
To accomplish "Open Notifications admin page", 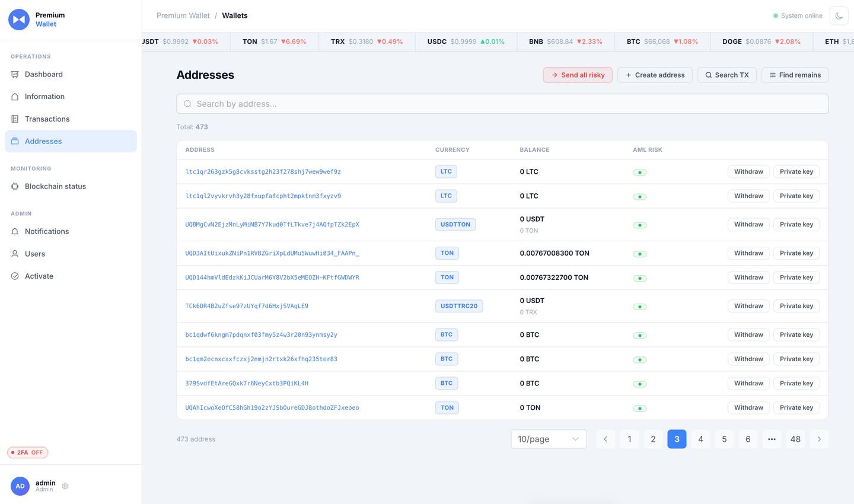I will (71, 231).
